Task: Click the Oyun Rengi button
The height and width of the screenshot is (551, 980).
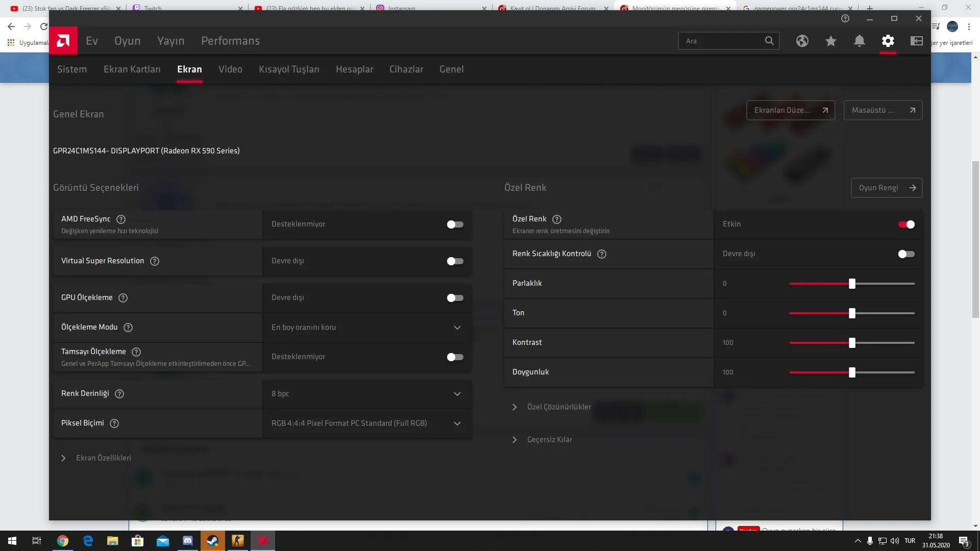Action: 886,188
